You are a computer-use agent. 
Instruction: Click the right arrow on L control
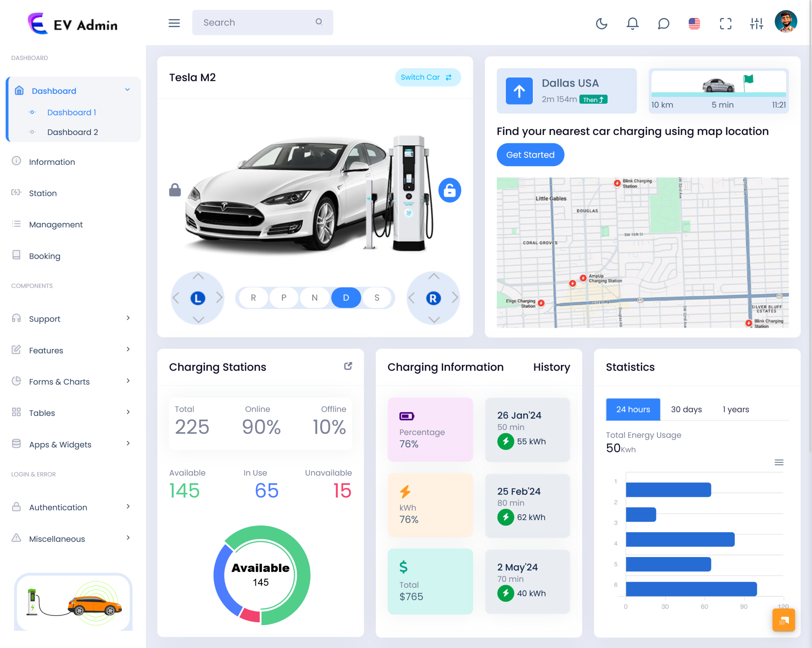tap(219, 298)
